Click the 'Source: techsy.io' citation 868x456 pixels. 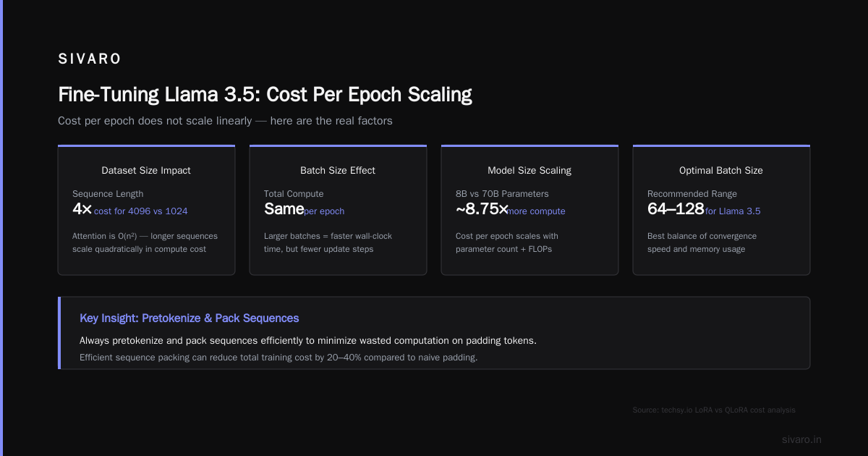[714, 410]
